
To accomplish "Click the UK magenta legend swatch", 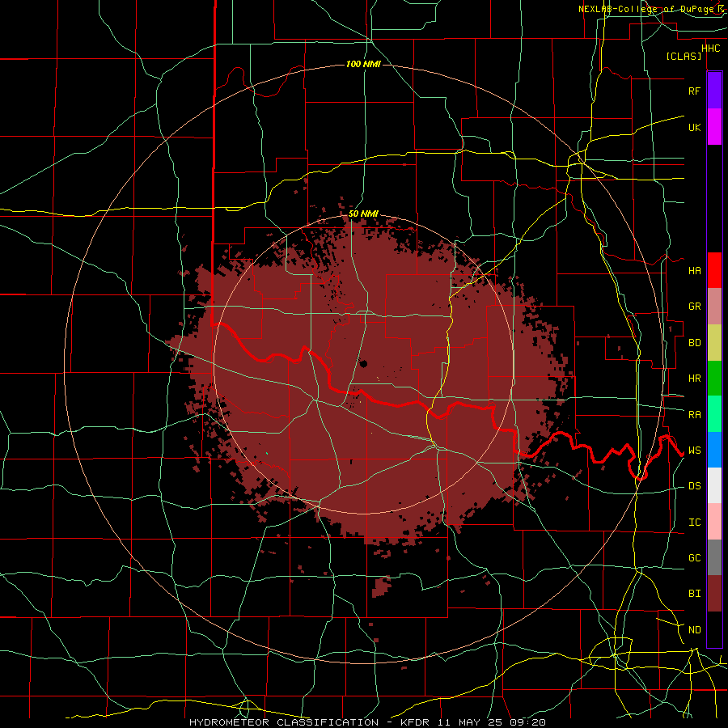I will (714, 127).
